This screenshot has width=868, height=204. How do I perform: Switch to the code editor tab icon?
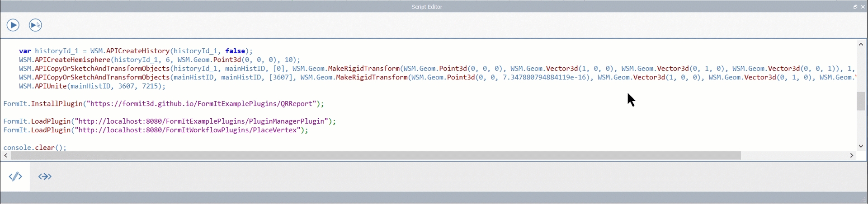[15, 176]
